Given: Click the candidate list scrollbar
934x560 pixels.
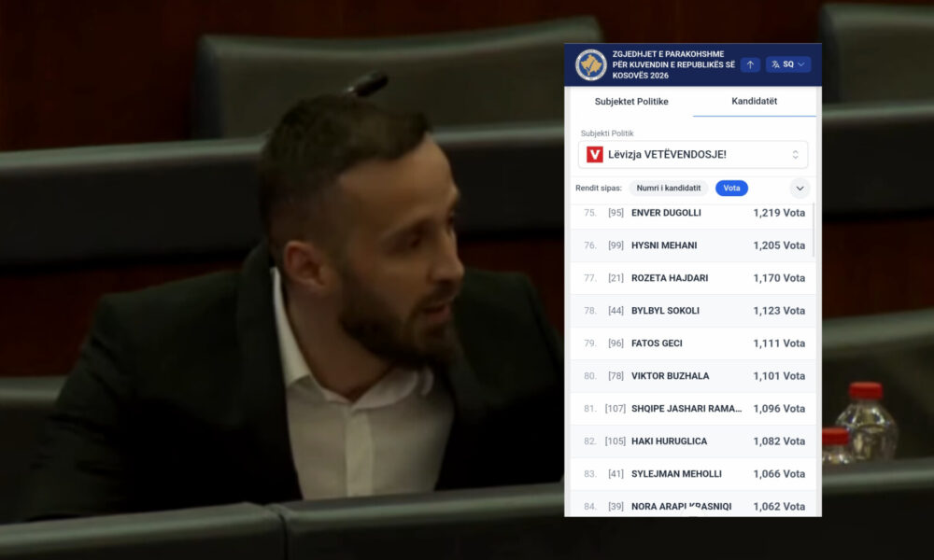Looking at the screenshot, I should click(x=814, y=230).
